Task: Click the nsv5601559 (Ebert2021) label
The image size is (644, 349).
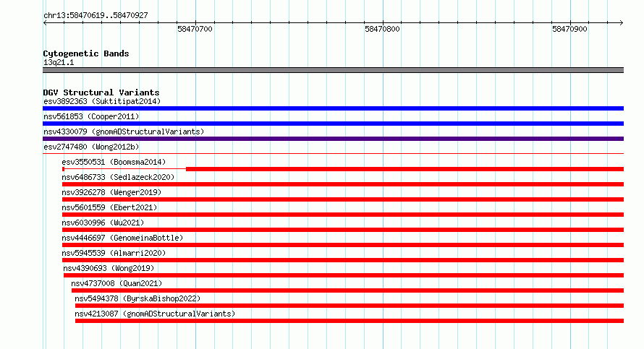Action: pyautogui.click(x=110, y=207)
